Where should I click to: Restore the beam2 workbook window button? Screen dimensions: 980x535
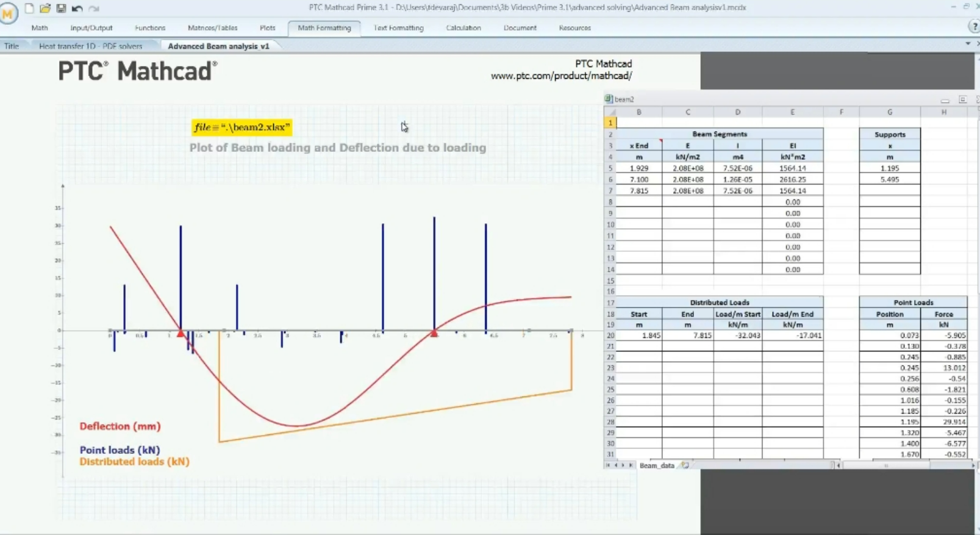pos(962,99)
